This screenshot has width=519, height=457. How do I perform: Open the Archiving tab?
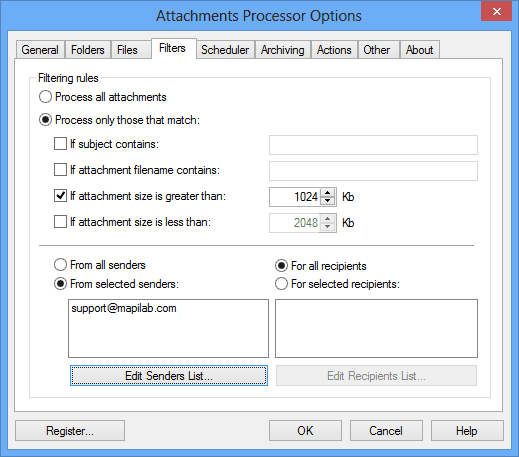pyautogui.click(x=283, y=50)
